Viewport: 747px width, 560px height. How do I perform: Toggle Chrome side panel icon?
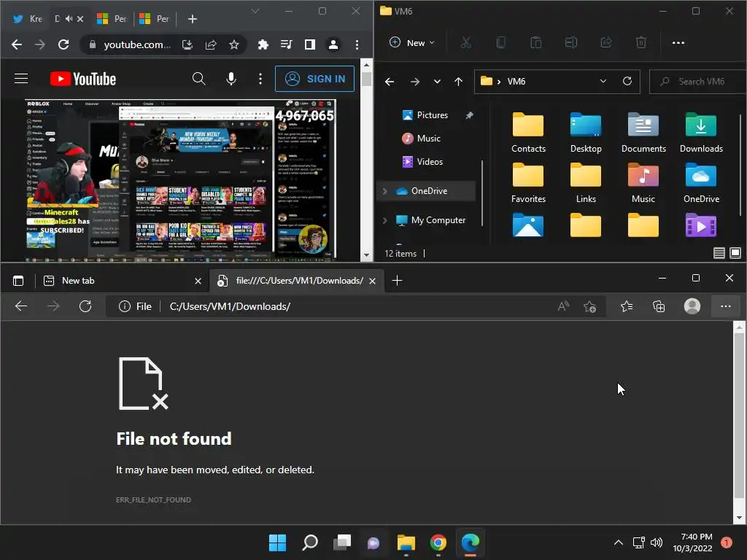tap(309, 44)
